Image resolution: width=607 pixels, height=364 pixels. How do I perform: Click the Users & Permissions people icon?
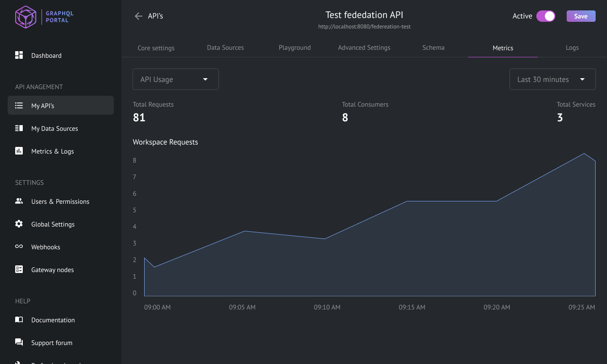19,201
